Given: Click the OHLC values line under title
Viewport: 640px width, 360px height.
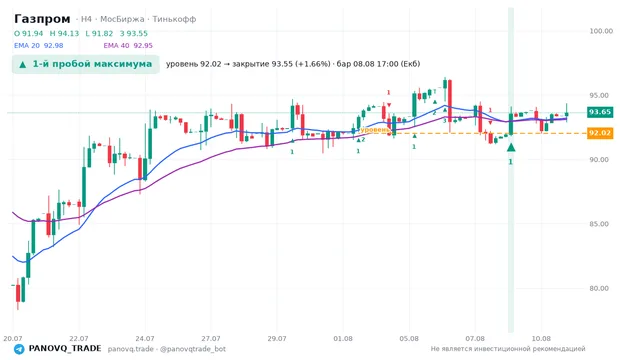Looking at the screenshot, I should [81, 33].
